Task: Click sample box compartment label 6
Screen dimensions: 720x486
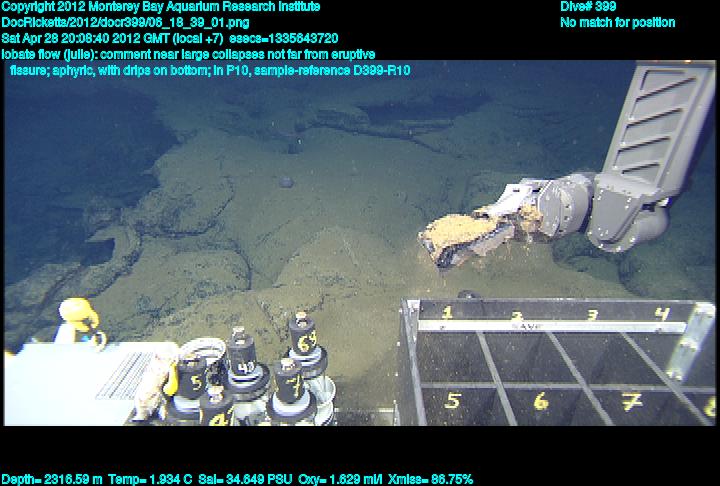Action: tap(541, 401)
